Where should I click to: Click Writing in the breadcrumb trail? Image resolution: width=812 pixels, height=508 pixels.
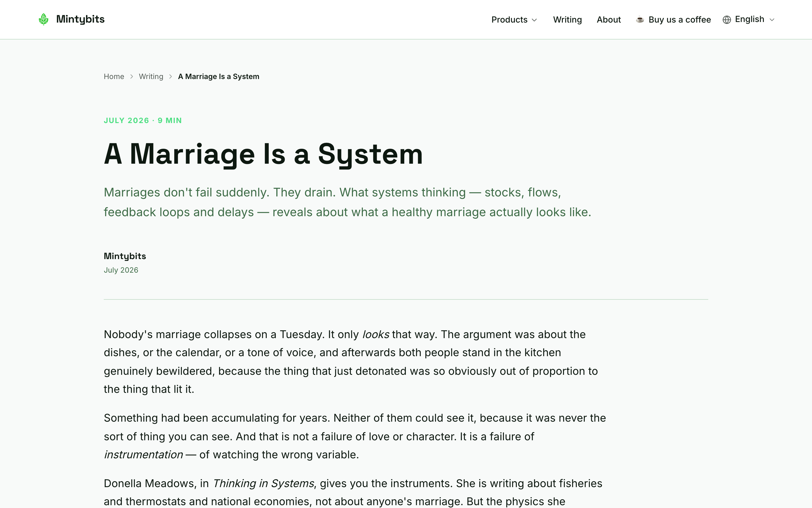151,76
